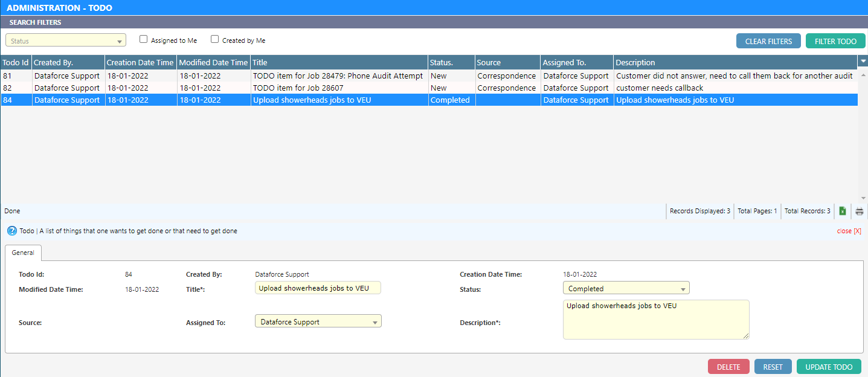Click the Update Todo button
The height and width of the screenshot is (377, 868).
(x=829, y=367)
